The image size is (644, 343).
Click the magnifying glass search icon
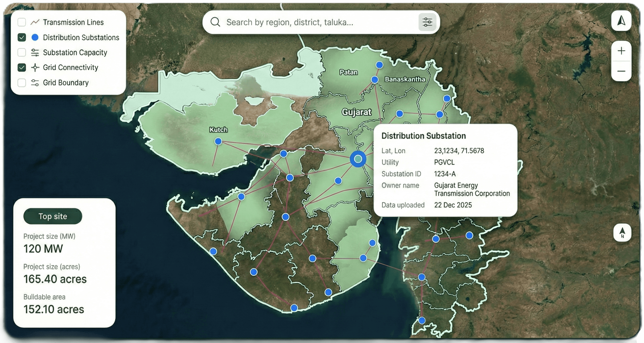coord(215,22)
